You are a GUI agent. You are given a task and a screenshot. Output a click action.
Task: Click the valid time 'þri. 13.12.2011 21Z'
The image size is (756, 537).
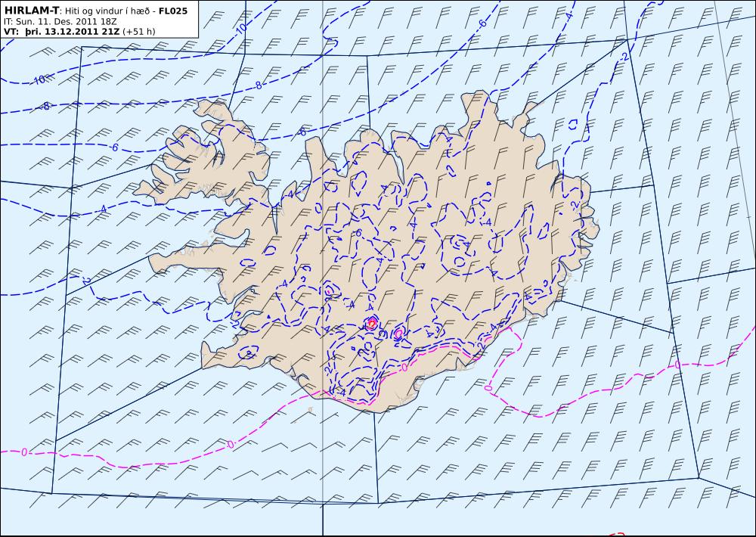click(73, 32)
